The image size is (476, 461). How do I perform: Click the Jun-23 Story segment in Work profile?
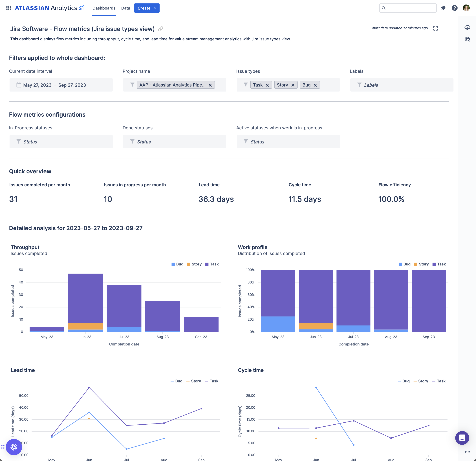(316, 326)
